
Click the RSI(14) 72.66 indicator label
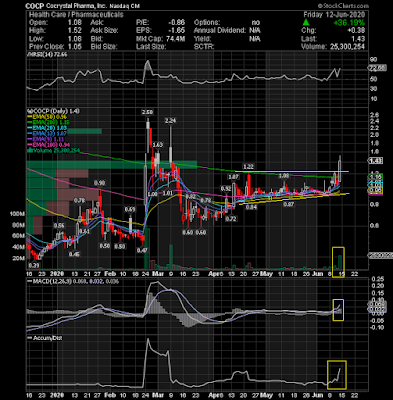coord(48,54)
